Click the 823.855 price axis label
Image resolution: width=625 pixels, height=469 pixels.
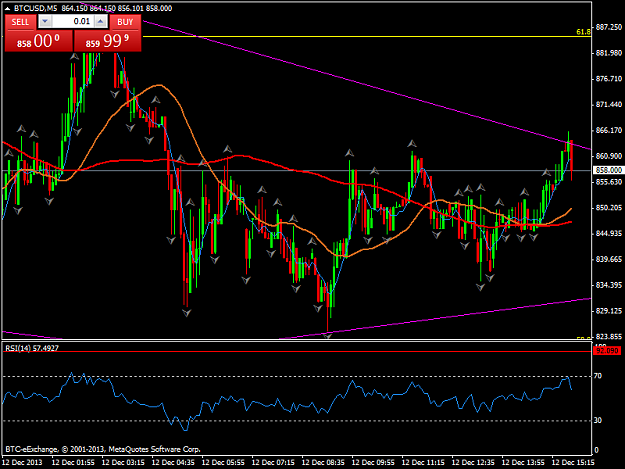pos(609,337)
